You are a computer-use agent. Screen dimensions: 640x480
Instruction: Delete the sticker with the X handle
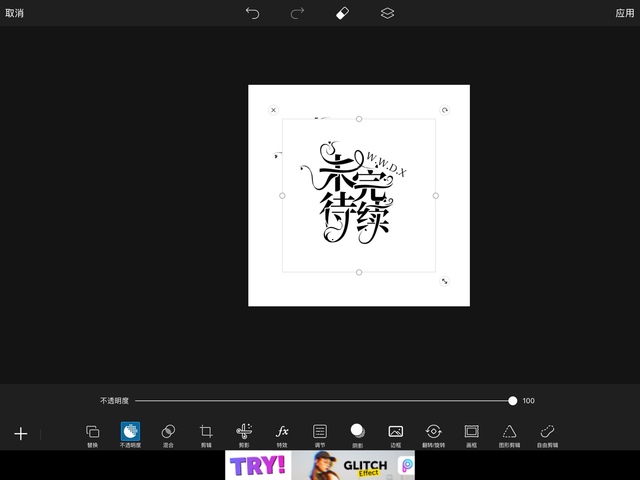pos(273,110)
